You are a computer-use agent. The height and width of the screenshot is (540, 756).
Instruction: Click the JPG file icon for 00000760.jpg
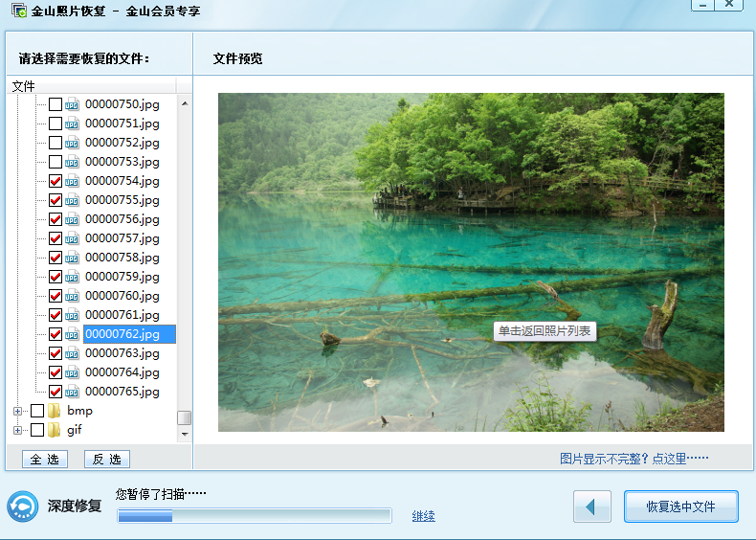click(x=72, y=296)
